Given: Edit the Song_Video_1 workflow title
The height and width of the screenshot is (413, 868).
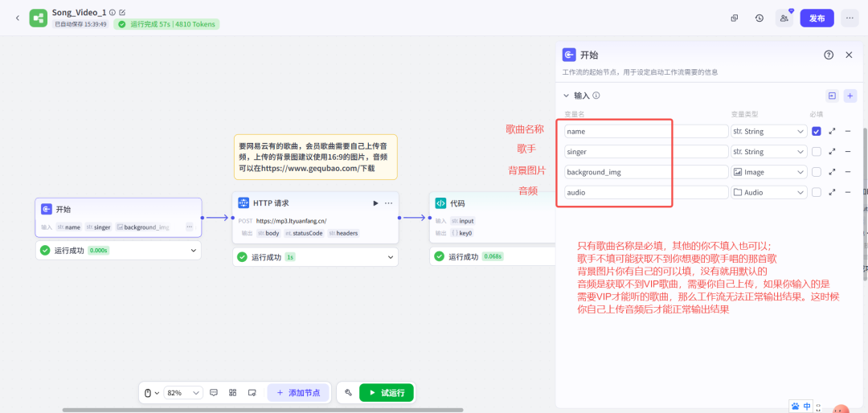Looking at the screenshot, I should 122,12.
